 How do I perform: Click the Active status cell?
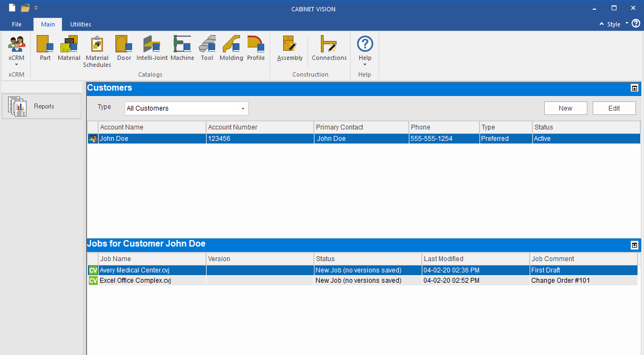click(586, 139)
